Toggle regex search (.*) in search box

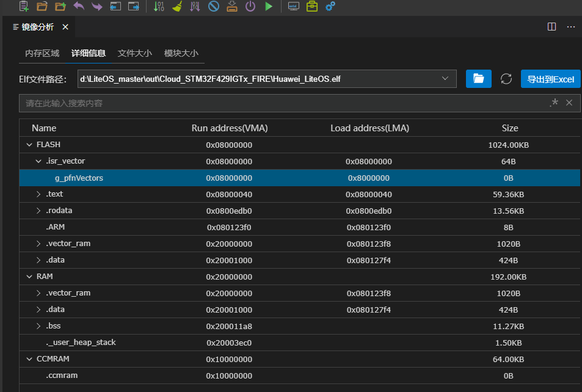tap(554, 103)
